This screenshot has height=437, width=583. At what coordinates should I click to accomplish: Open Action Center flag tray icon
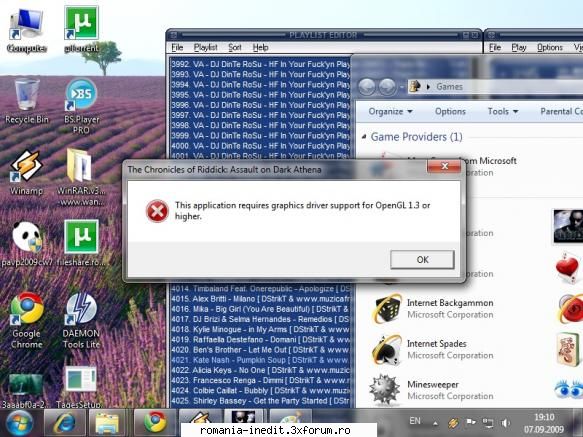coord(471,422)
